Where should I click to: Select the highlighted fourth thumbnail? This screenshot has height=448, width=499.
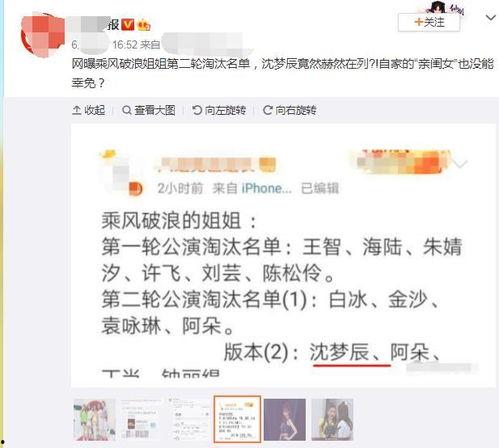point(237,420)
